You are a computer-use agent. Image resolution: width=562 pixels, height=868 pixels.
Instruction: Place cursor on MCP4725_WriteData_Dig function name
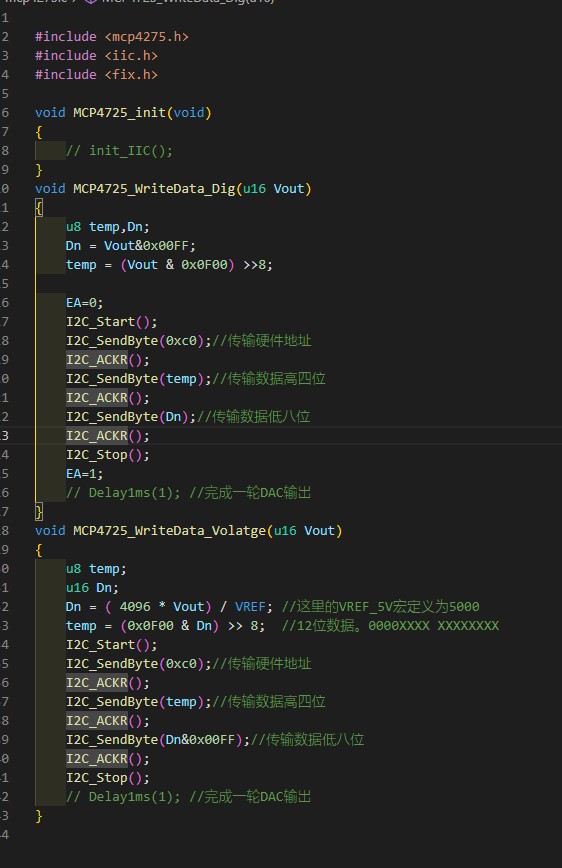pyautogui.click(x=154, y=189)
